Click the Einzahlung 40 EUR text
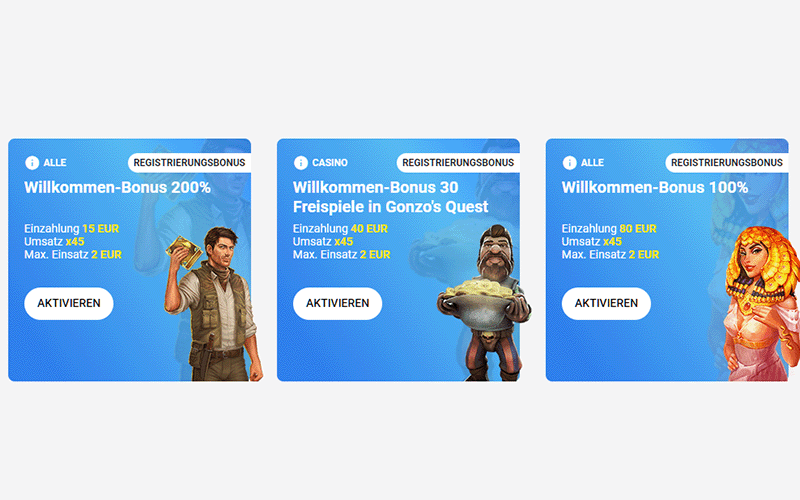Screen dimensions: 800x500 tap(340, 229)
